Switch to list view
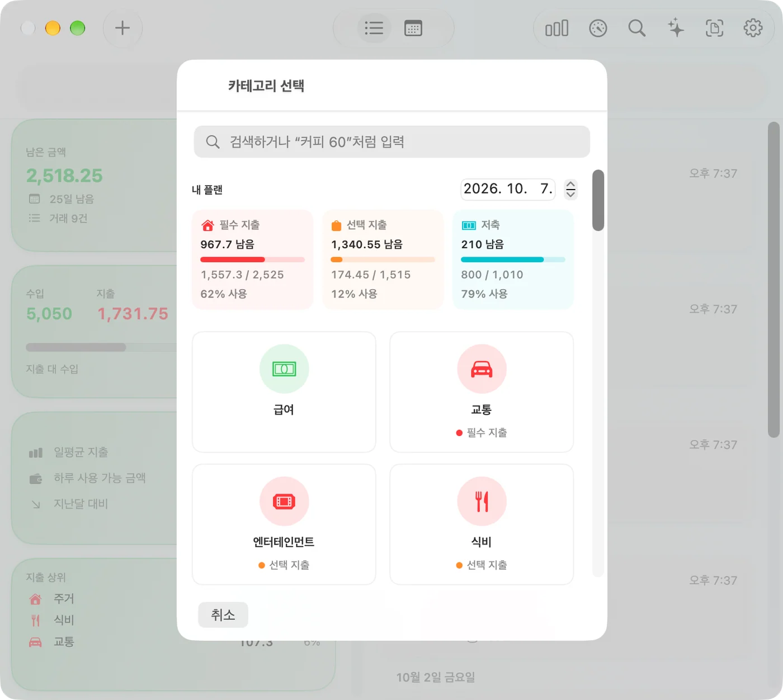783x700 pixels. (374, 28)
